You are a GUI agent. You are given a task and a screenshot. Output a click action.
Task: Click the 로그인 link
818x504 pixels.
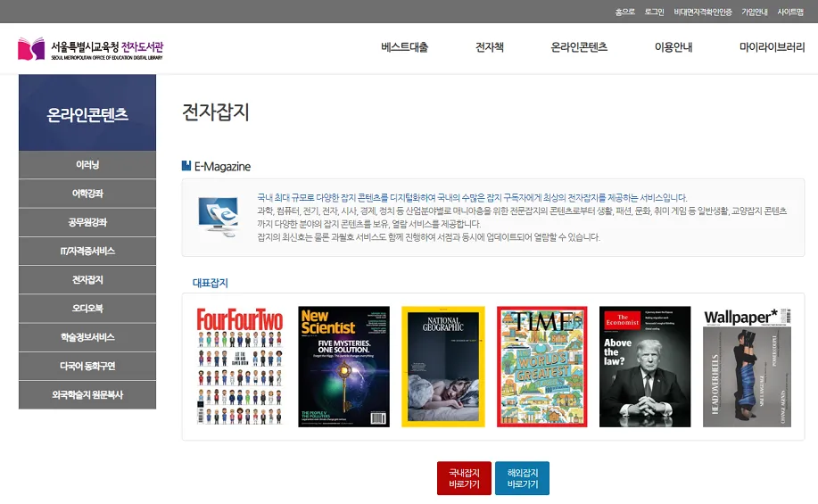tap(654, 12)
